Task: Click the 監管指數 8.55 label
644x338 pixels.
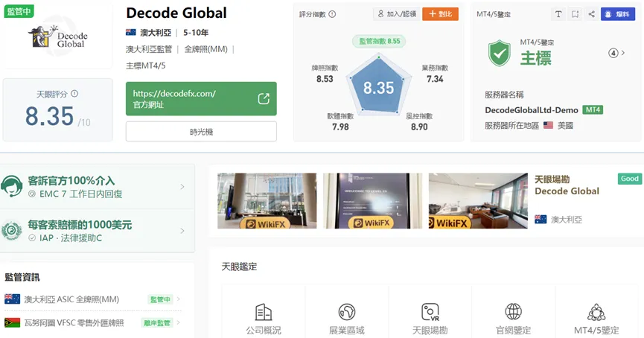Action: pos(379,41)
